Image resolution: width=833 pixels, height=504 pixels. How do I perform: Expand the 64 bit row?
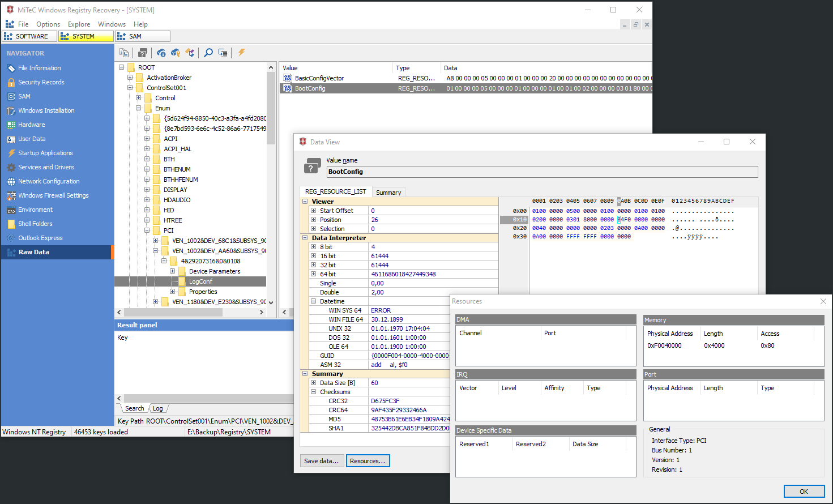click(313, 274)
